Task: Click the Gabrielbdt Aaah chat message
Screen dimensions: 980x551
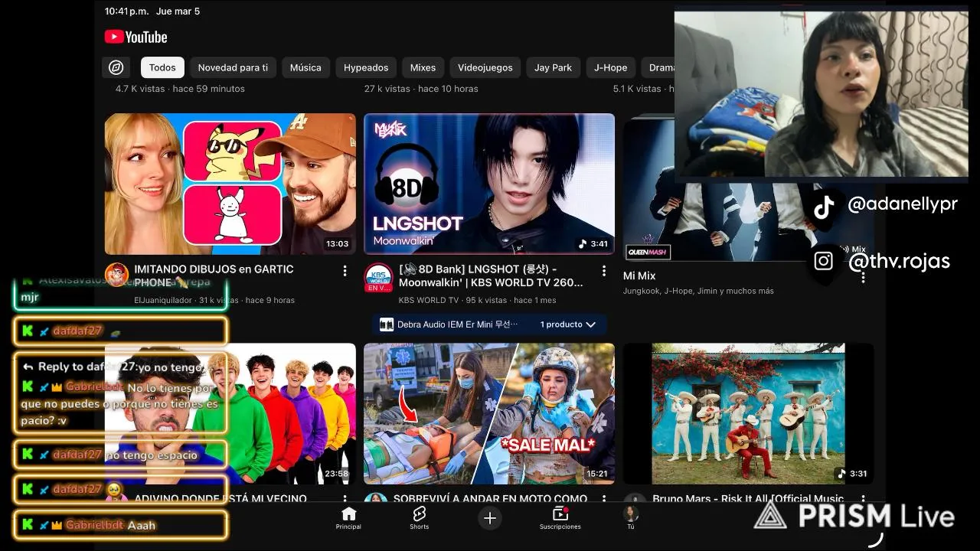Action: click(121, 525)
